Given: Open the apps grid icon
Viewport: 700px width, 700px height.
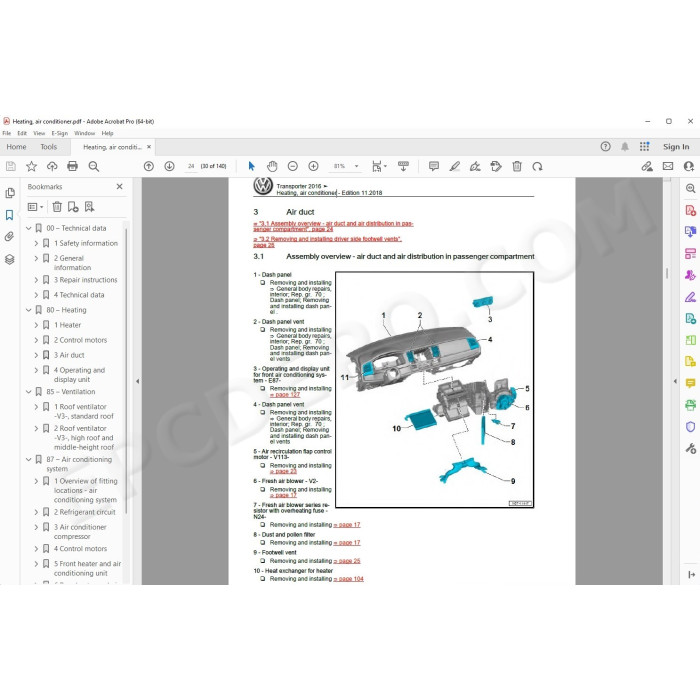Looking at the screenshot, I should [x=644, y=146].
